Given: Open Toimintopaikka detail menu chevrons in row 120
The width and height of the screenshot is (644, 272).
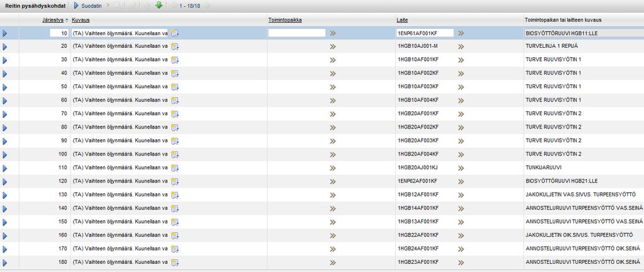Looking at the screenshot, I should (332, 181).
